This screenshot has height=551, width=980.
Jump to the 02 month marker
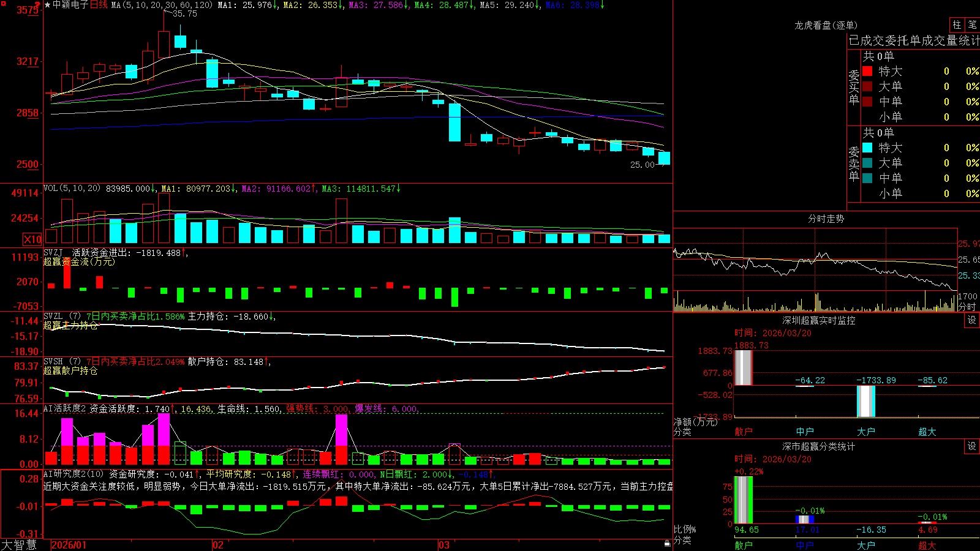point(217,545)
